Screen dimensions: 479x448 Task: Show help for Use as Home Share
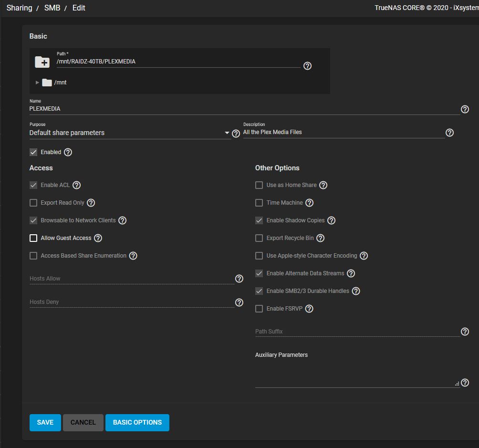coord(323,185)
